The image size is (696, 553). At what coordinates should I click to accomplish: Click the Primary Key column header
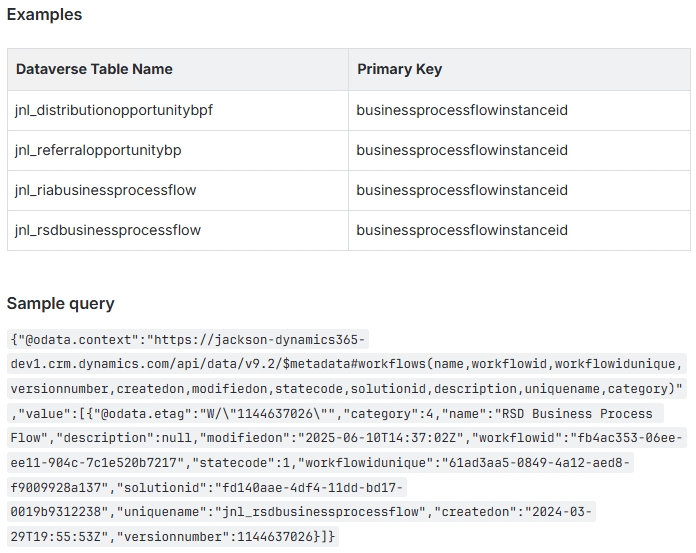pos(399,69)
